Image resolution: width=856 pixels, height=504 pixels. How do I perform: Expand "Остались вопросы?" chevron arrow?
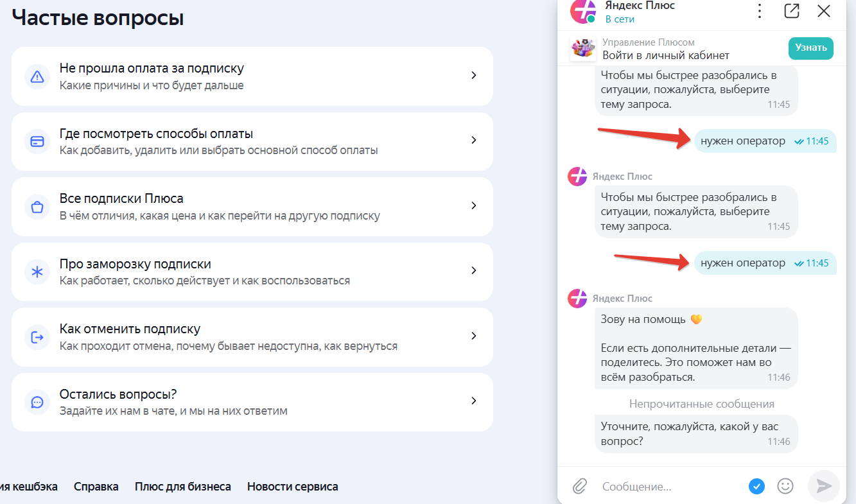[x=474, y=401]
